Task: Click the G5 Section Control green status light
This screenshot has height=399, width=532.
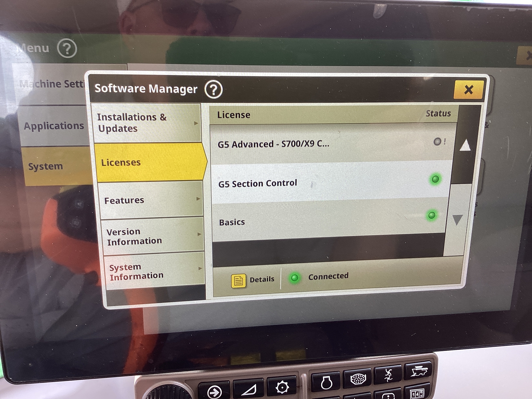Action: pyautogui.click(x=435, y=179)
